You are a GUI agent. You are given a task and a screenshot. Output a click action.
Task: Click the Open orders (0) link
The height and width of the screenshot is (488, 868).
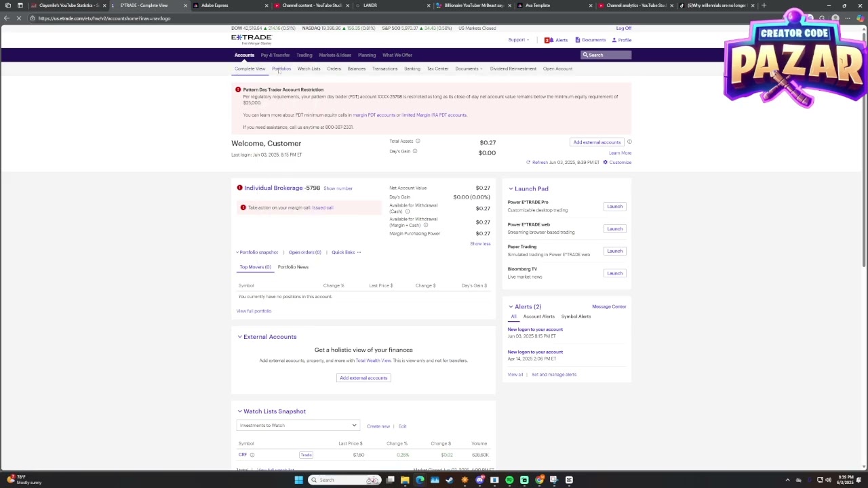pos(304,252)
